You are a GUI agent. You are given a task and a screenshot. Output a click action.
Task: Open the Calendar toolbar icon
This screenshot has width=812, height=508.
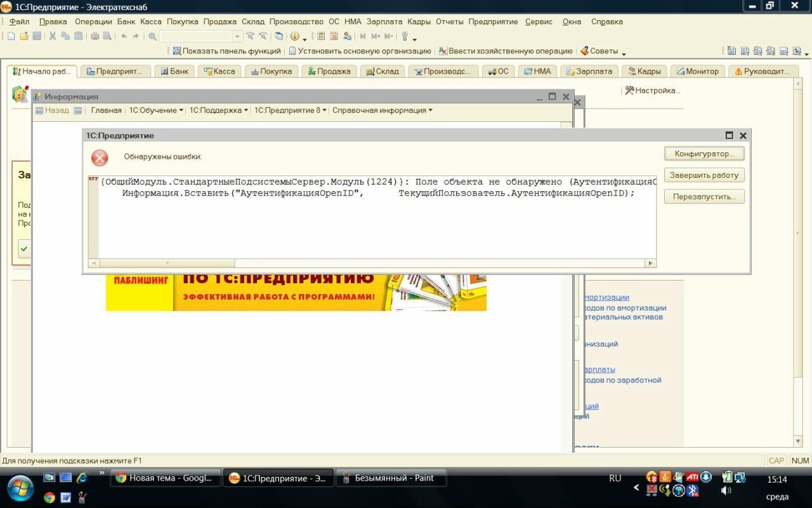334,36
